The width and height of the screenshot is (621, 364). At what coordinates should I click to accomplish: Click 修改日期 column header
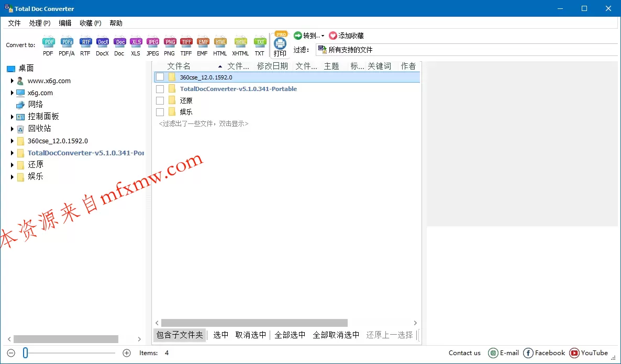tap(272, 66)
